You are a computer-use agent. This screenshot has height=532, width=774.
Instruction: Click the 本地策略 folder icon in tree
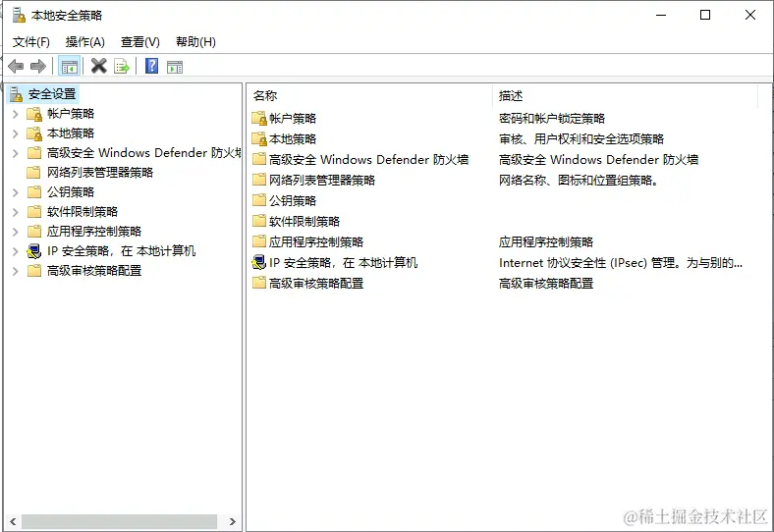click(34, 133)
